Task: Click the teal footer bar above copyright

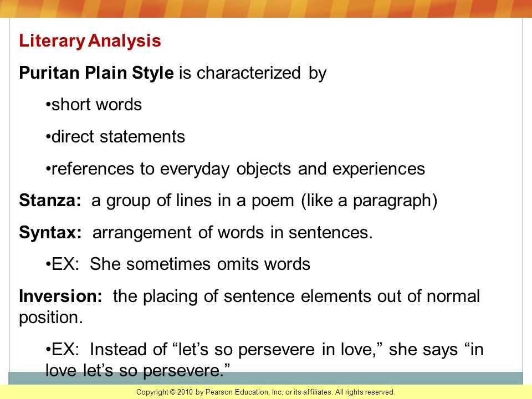Action: pos(266,378)
